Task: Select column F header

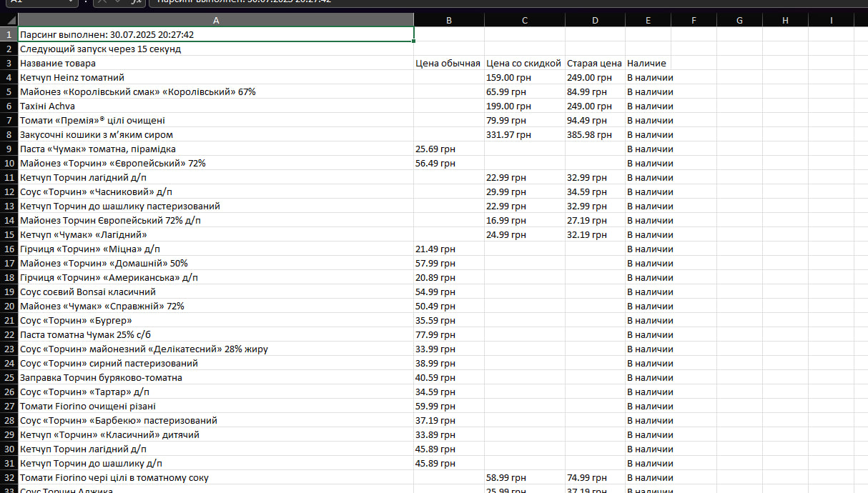Action: [694, 21]
